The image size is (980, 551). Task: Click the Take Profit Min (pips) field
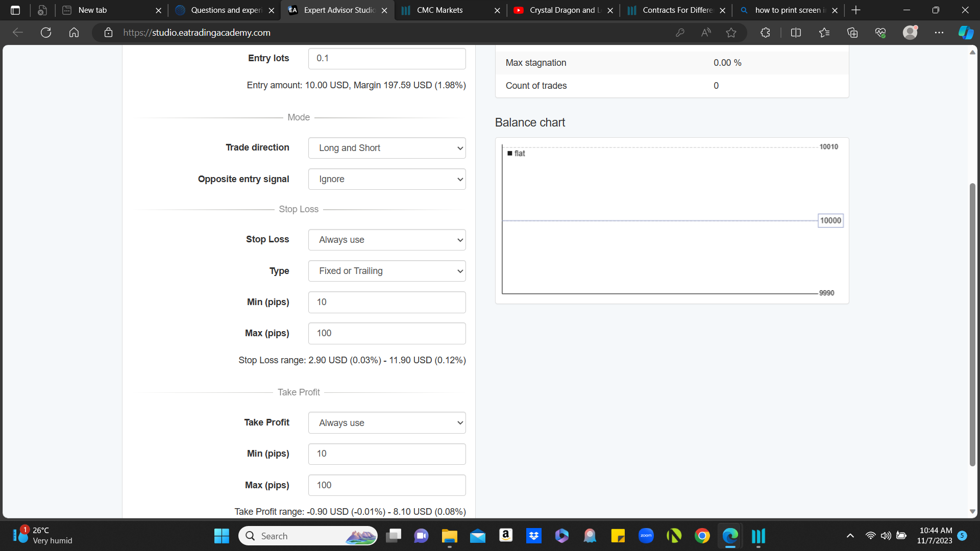click(387, 454)
